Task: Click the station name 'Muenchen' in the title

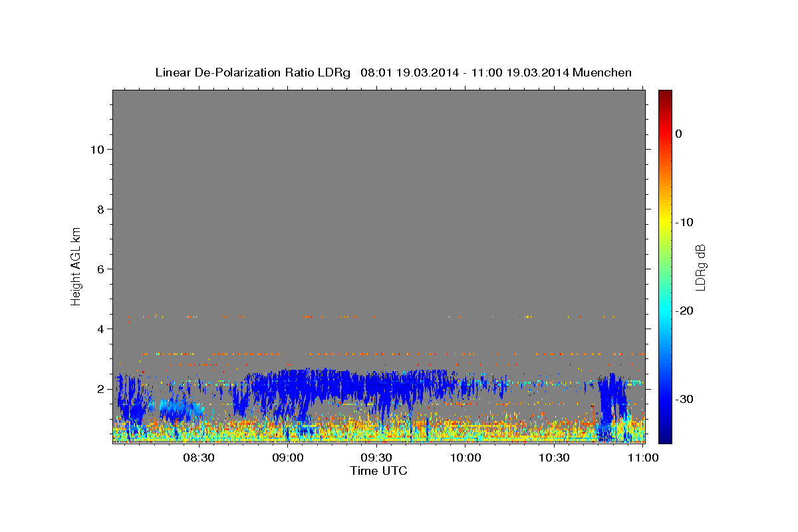Action: coord(602,72)
